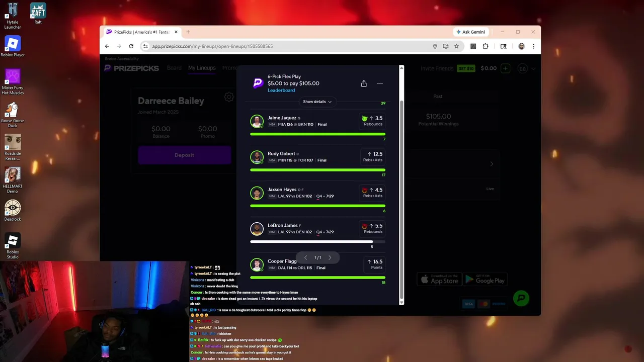Click the toolbar icon left of the Chrome profile avatar

(x=503, y=46)
